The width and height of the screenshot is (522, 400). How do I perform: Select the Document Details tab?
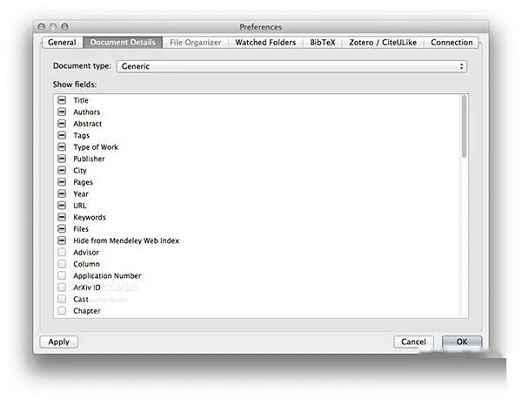click(x=123, y=43)
